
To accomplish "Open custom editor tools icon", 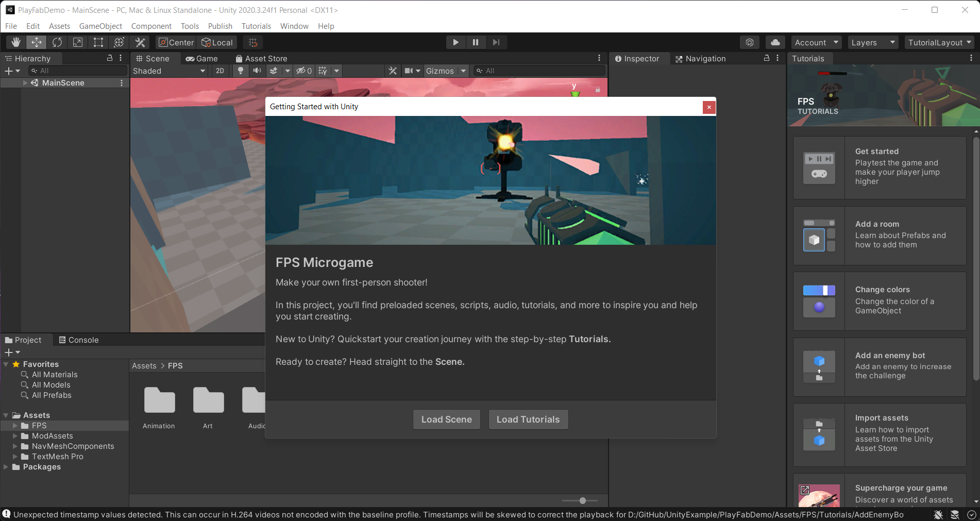I will point(140,42).
